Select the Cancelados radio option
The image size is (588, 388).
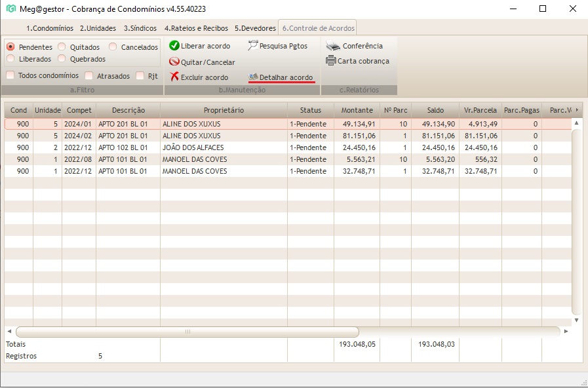113,47
